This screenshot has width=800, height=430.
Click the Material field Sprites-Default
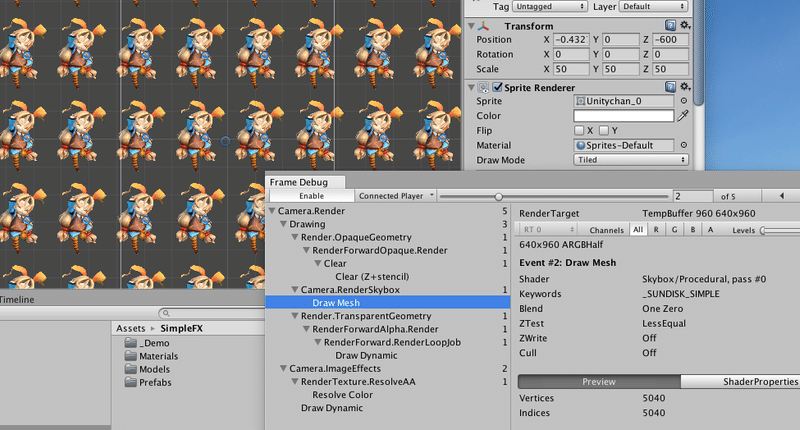[623, 145]
